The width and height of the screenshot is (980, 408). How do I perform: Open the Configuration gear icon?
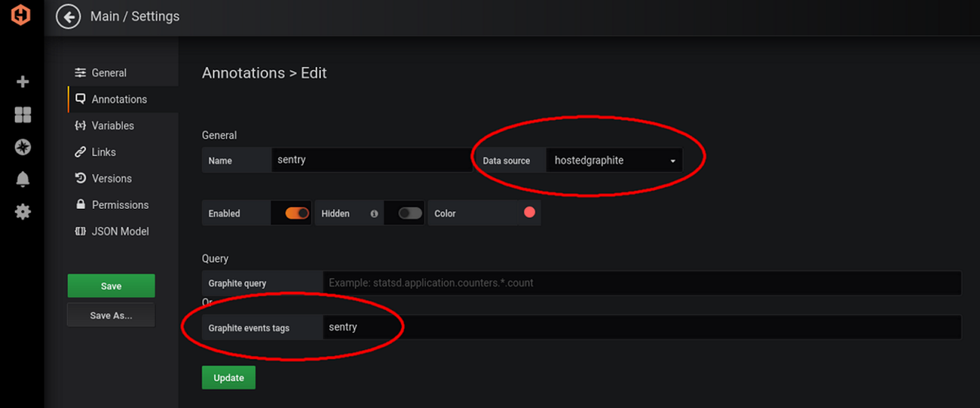coord(23,212)
